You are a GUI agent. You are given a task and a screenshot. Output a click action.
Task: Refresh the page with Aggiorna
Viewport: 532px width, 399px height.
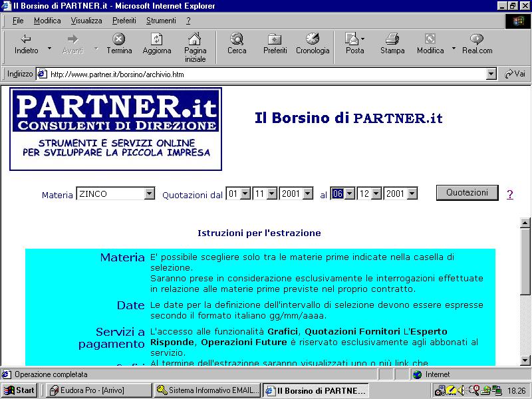[157, 44]
